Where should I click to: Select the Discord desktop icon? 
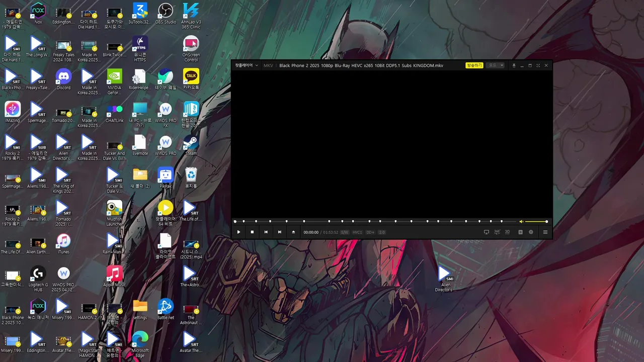[x=63, y=79]
